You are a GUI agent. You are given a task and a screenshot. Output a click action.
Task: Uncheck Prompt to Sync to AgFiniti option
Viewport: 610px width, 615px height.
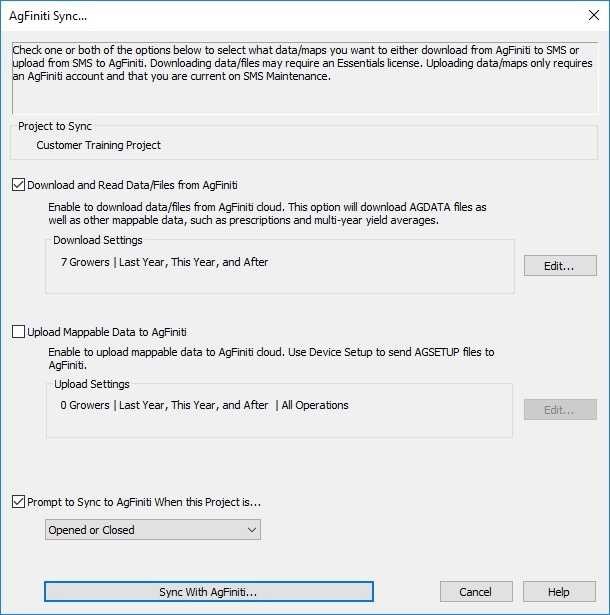(x=19, y=502)
